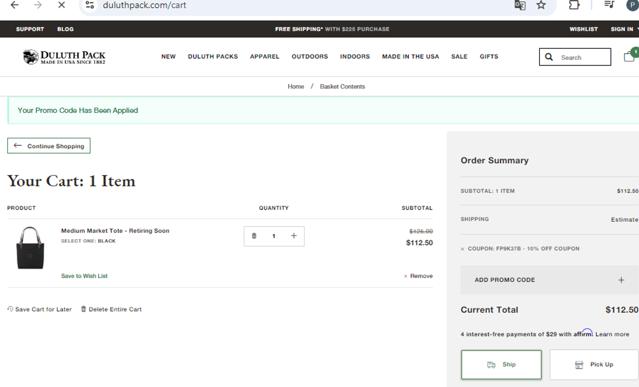The height and width of the screenshot is (387, 639).
Task: Click the Estimate shipping link
Action: (x=624, y=220)
